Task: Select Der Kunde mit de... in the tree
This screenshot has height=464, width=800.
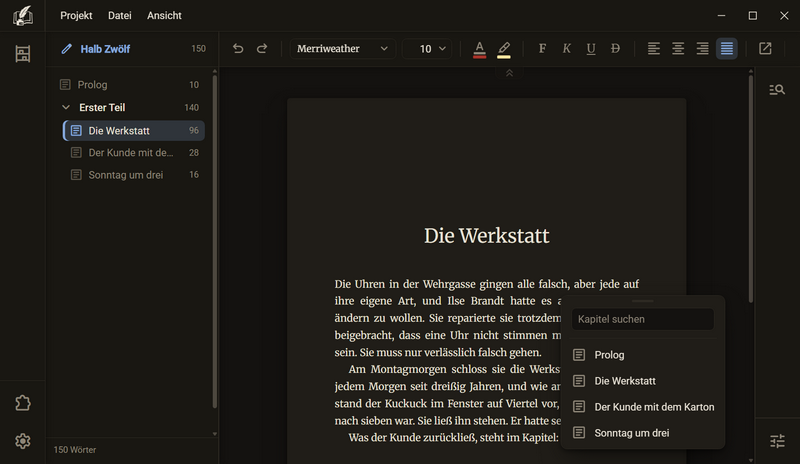Action: [134, 153]
